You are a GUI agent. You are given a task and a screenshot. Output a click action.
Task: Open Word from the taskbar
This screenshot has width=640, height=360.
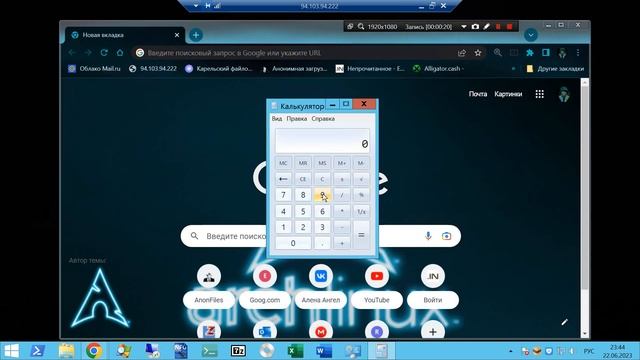(x=324, y=351)
